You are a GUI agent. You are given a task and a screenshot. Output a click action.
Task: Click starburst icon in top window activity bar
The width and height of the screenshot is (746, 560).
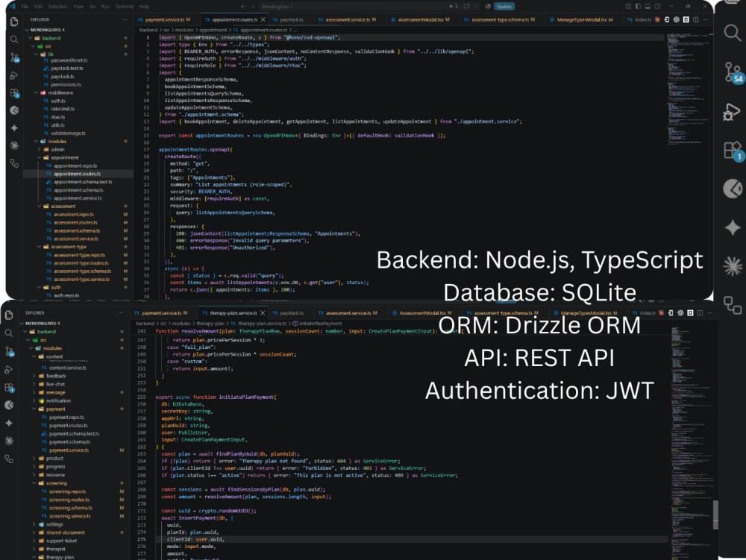tap(14, 145)
